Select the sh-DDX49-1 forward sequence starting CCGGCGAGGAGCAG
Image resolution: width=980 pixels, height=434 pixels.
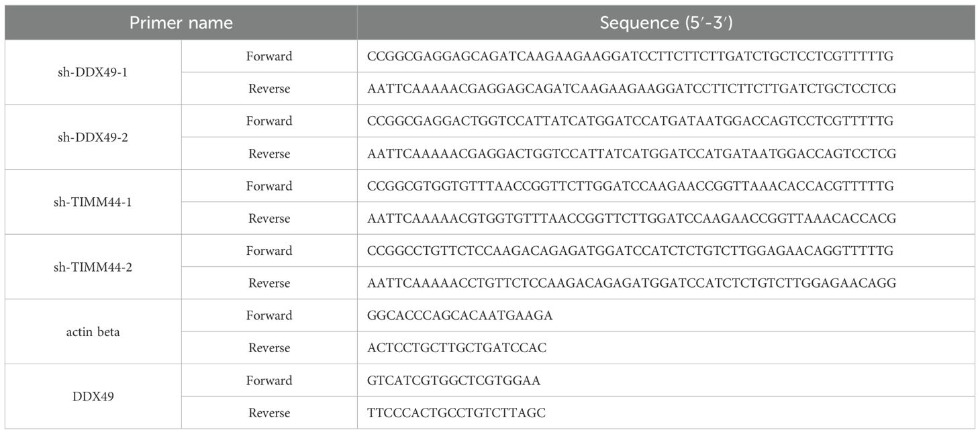[x=630, y=56]
